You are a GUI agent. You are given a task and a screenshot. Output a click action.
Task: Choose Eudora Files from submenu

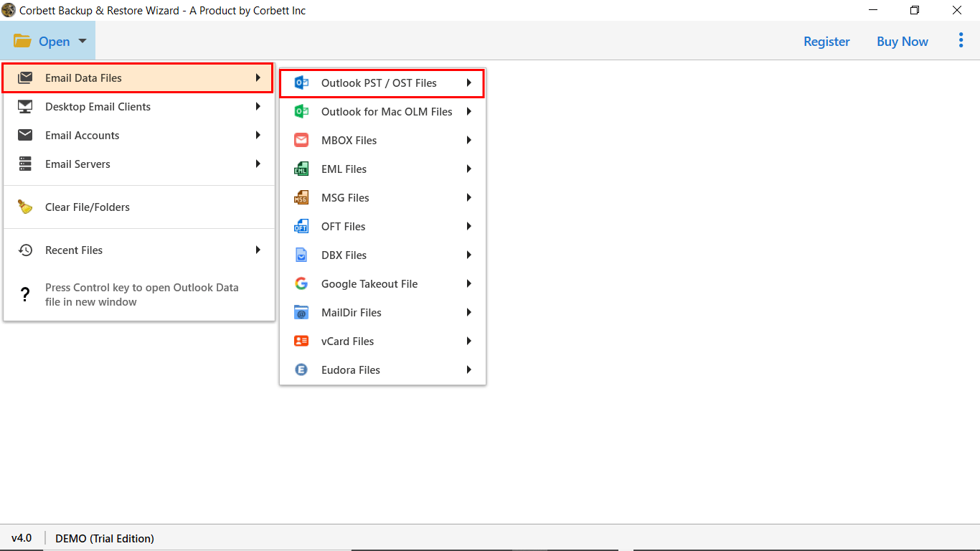click(382, 370)
